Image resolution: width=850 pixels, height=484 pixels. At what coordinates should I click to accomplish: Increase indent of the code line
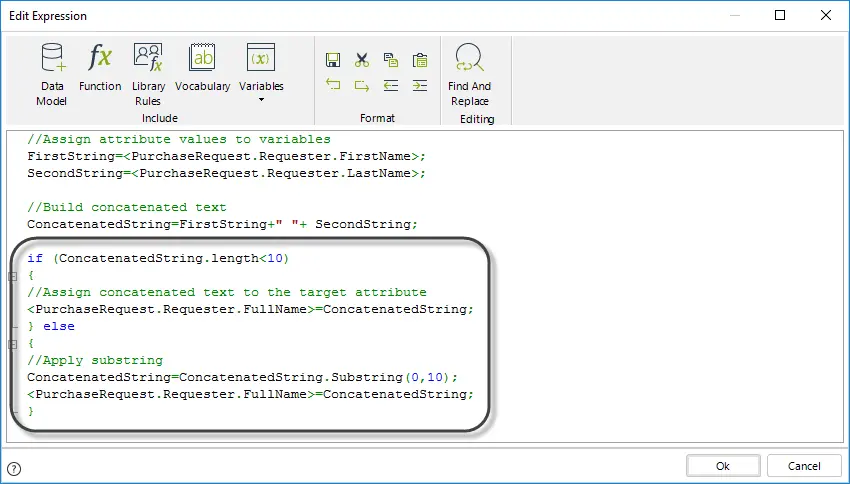click(x=420, y=85)
